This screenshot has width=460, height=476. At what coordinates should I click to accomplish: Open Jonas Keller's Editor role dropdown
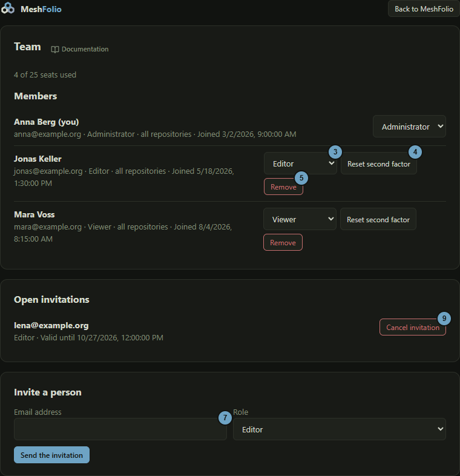(300, 164)
